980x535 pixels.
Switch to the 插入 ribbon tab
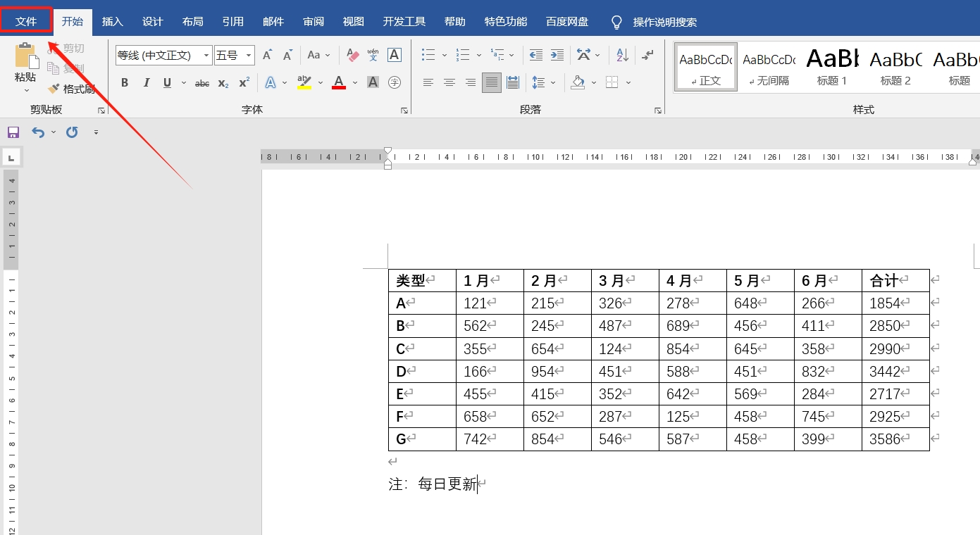112,21
